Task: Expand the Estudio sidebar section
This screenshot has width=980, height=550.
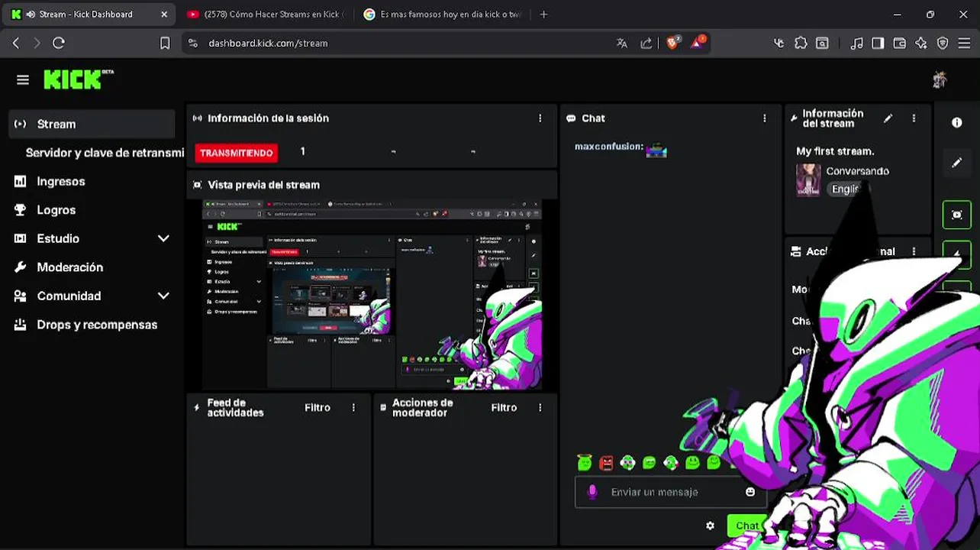Action: pos(163,238)
